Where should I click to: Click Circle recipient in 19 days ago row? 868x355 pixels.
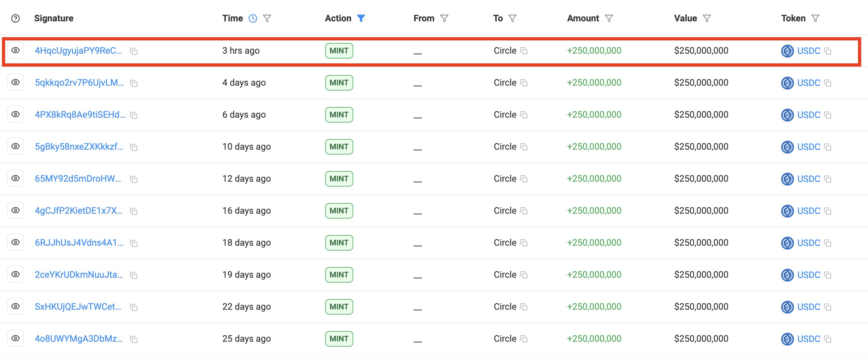tap(505, 275)
